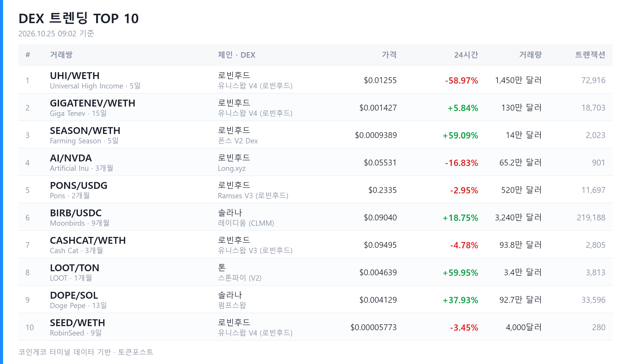Click the Moonbirds · 9개월 subtitle
The image size is (631, 364).
(x=80, y=223)
